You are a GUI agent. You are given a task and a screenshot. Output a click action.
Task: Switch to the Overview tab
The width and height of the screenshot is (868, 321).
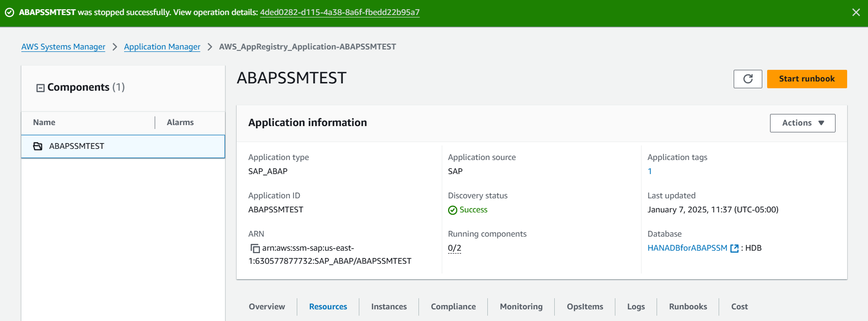click(x=267, y=306)
